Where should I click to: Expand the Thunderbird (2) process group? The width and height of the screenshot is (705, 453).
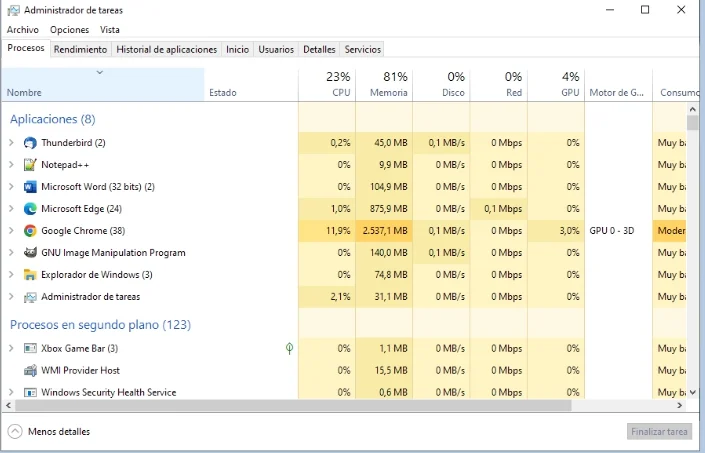[11, 143]
